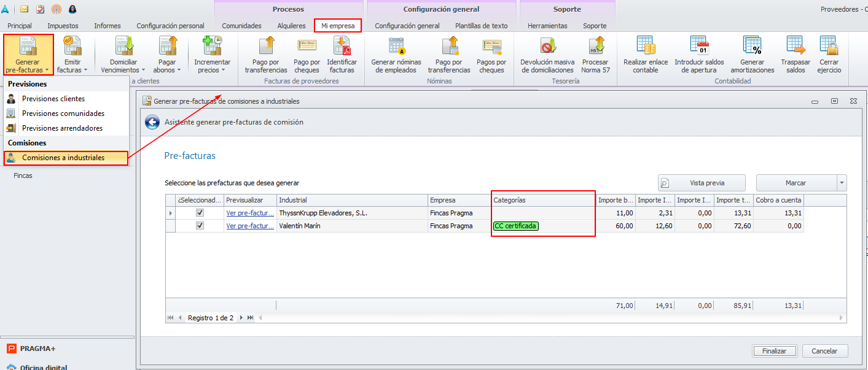
Task: Go to the next record in navigator
Action: pos(241,318)
